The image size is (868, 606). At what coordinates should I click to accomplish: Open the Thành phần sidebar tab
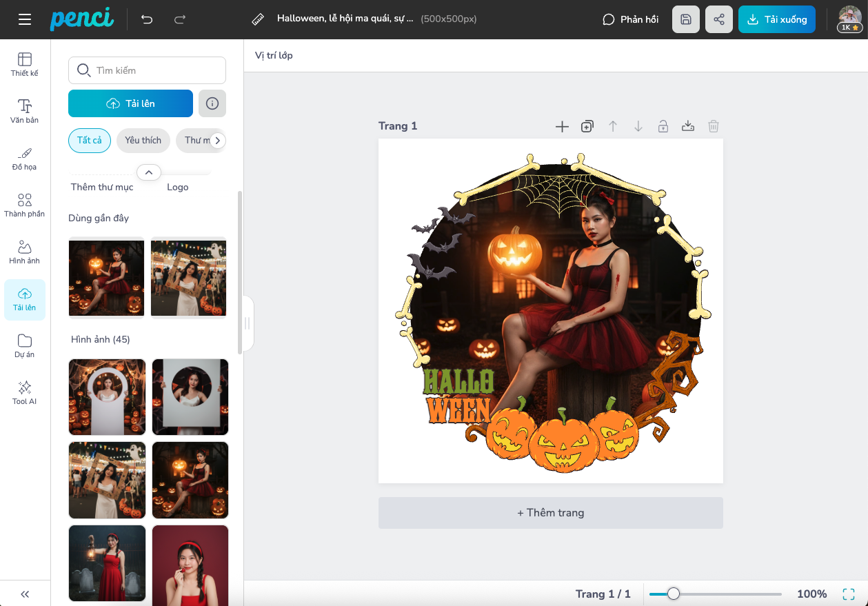(x=25, y=205)
